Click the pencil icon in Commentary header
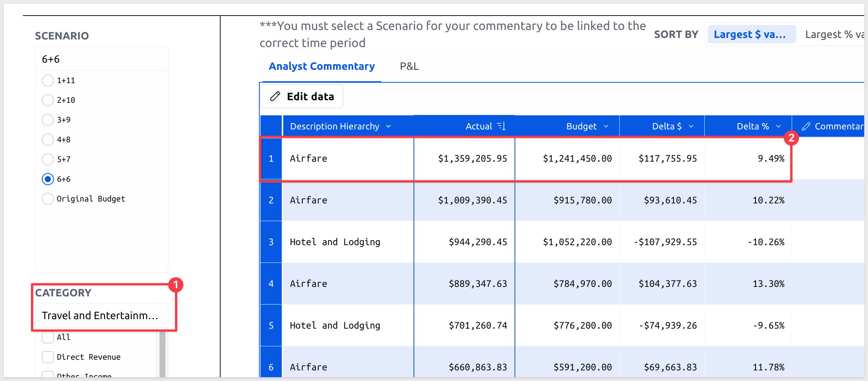This screenshot has height=381, width=868. click(x=806, y=126)
